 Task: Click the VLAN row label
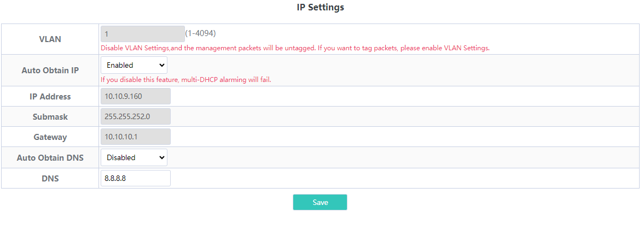[x=50, y=39]
